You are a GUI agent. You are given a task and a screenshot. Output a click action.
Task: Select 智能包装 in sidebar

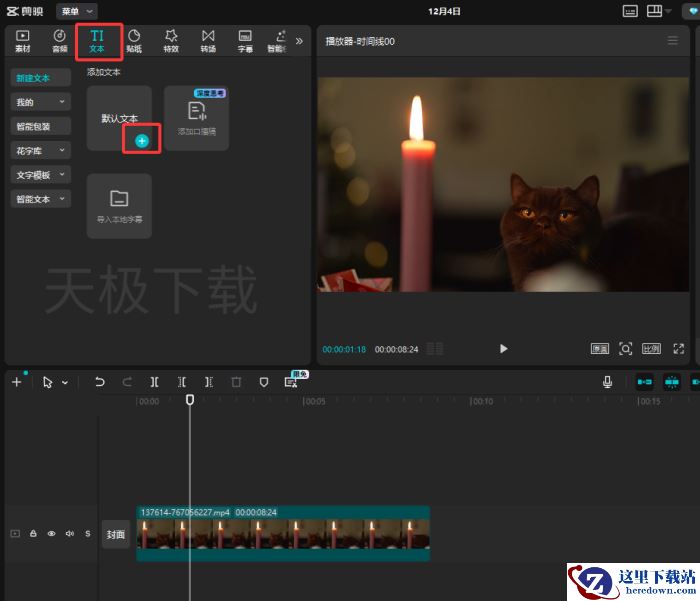pyautogui.click(x=40, y=126)
